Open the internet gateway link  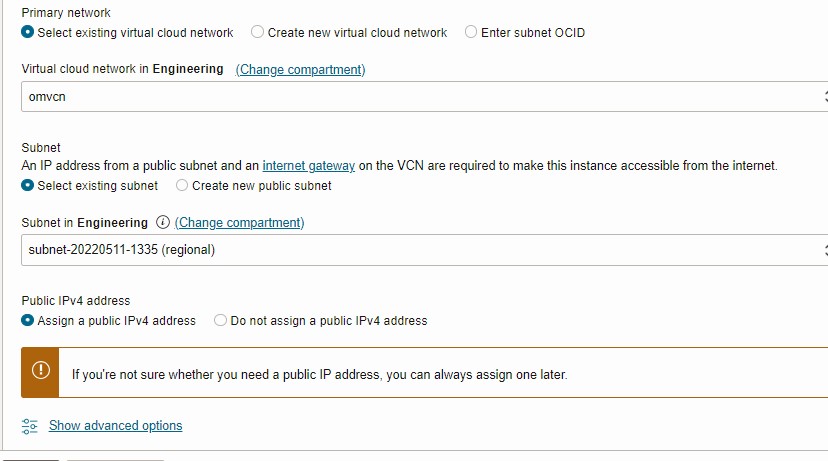click(x=308, y=166)
